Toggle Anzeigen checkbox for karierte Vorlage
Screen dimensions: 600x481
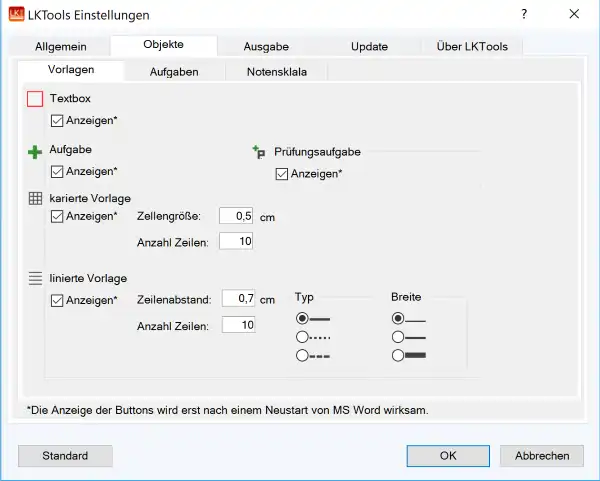coord(57,217)
